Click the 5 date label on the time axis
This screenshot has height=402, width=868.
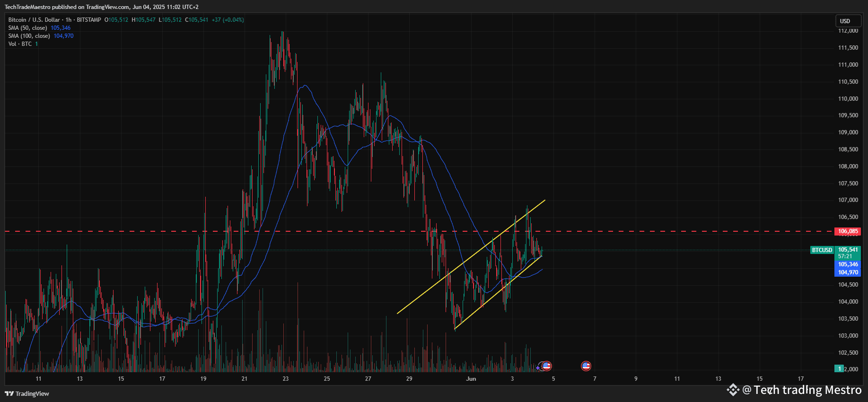pos(553,379)
